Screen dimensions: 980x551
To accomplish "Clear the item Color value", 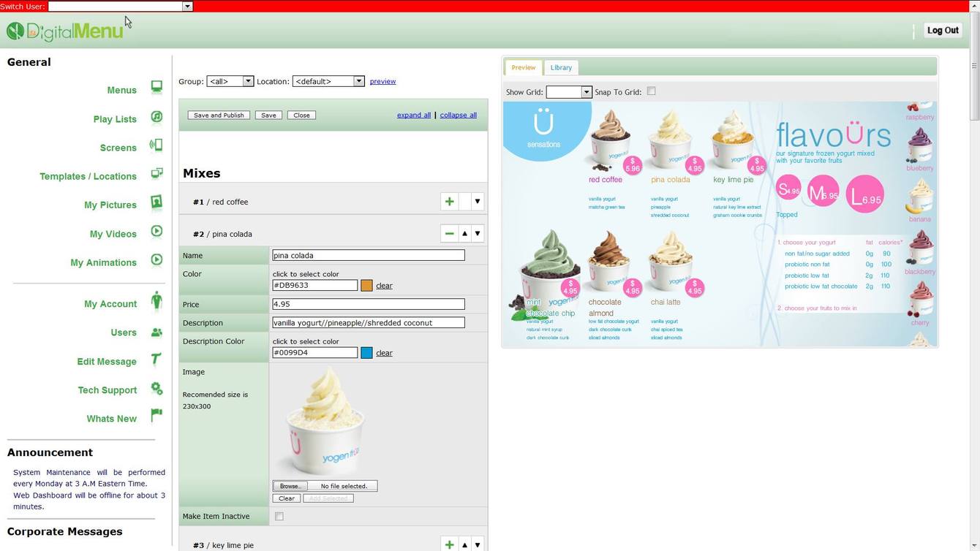I will (384, 286).
